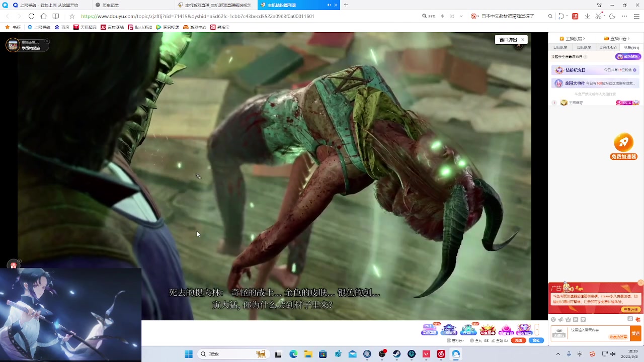
Task: Click the Windows Start button
Action: point(189,354)
